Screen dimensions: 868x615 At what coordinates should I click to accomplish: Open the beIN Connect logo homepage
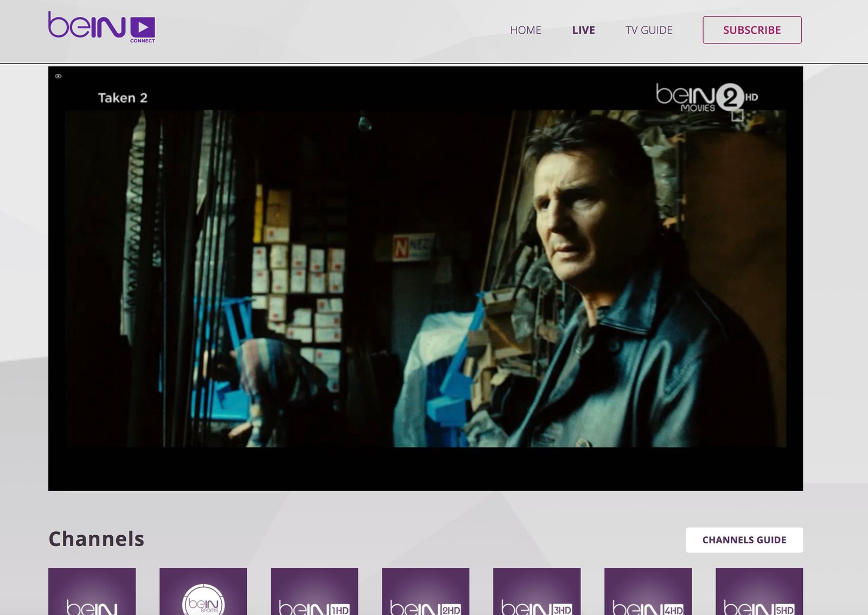tap(101, 27)
